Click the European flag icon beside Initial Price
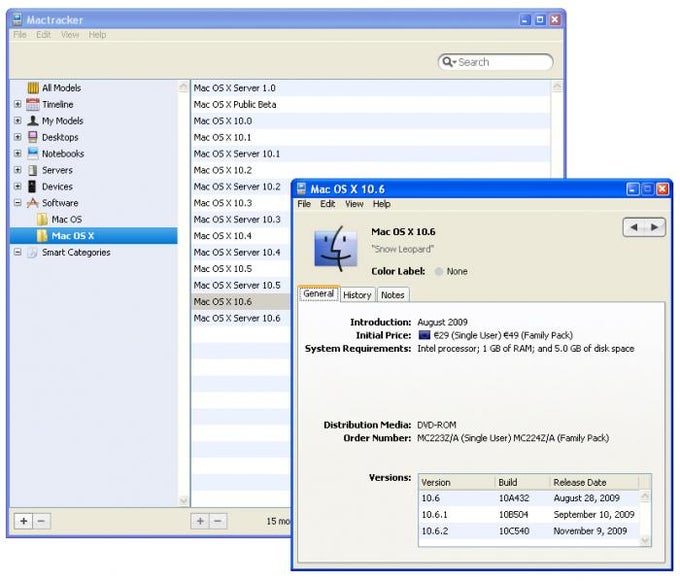The height and width of the screenshot is (581, 680). [x=424, y=335]
